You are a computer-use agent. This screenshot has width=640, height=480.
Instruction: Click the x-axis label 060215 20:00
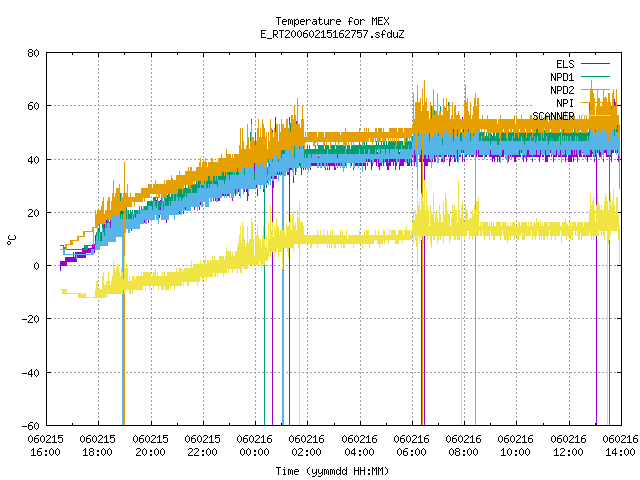[x=151, y=446]
